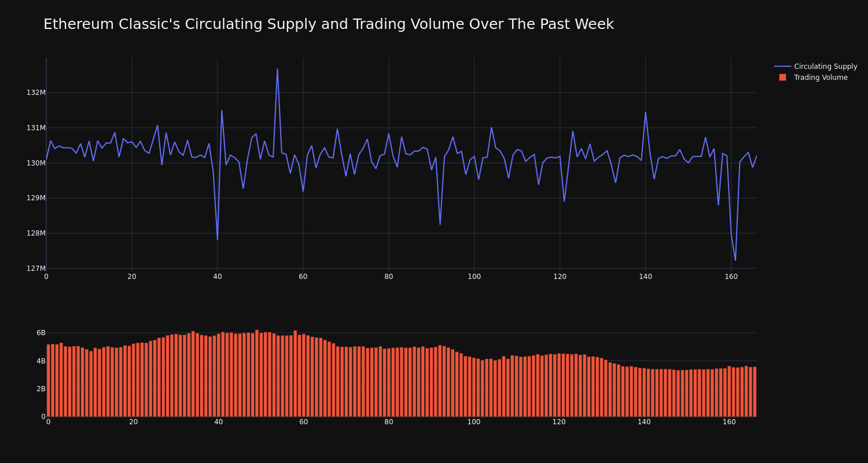Click the supply line peak near 54

(277, 69)
